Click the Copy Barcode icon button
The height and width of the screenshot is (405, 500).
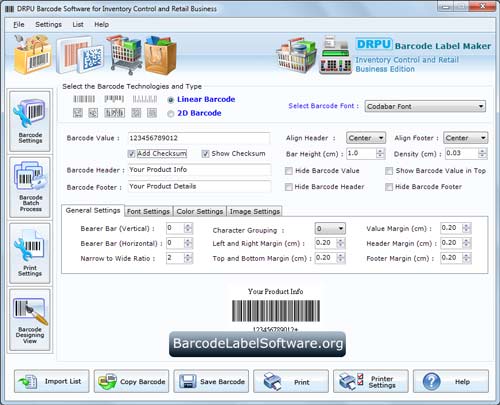[131, 381]
